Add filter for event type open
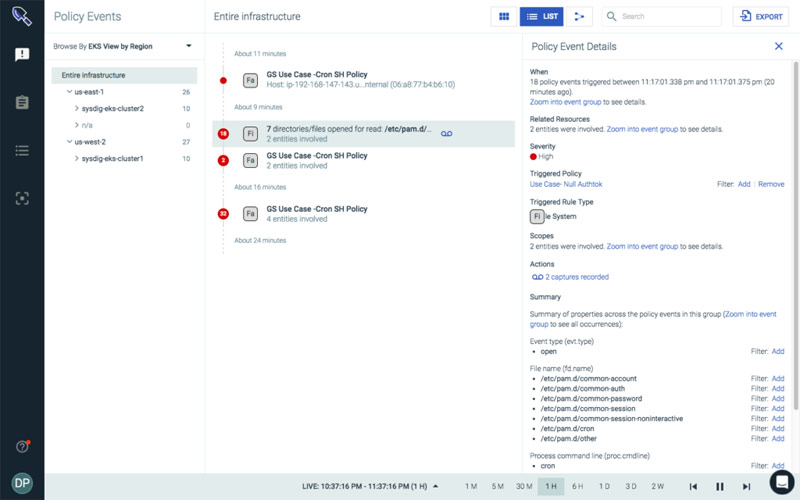Screen dimensions: 800x500 tap(778, 352)
